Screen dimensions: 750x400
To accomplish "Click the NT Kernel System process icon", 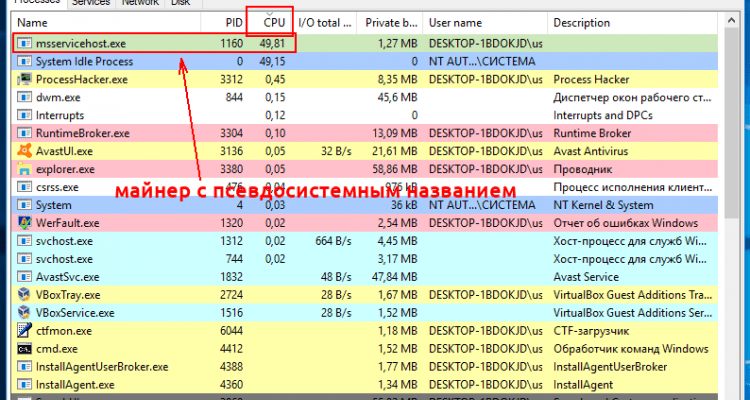I will [x=24, y=205].
